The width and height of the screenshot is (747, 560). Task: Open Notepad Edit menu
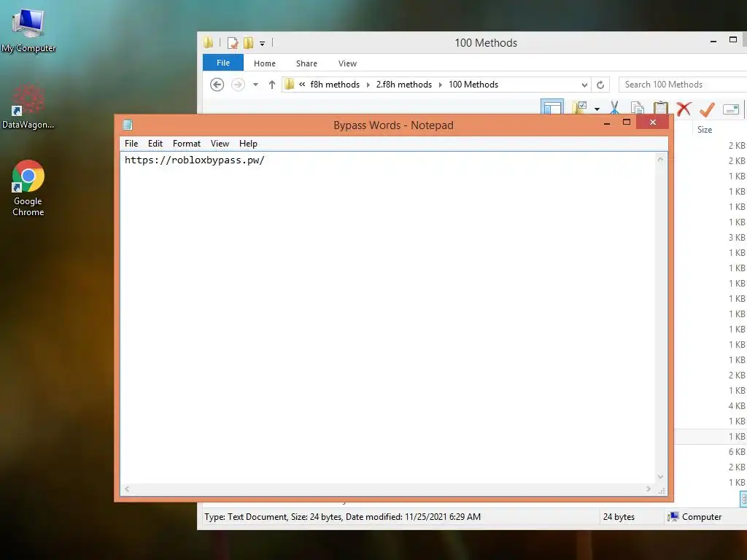tap(155, 144)
